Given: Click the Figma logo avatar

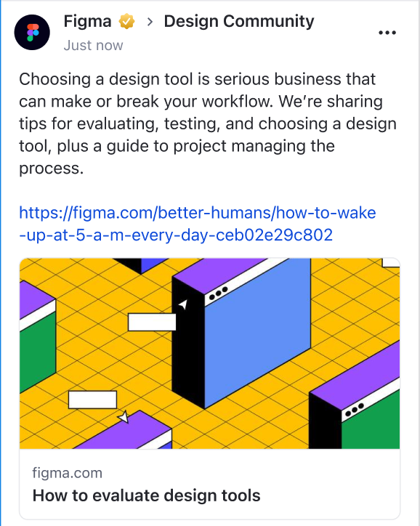Looking at the screenshot, I should (x=32, y=32).
